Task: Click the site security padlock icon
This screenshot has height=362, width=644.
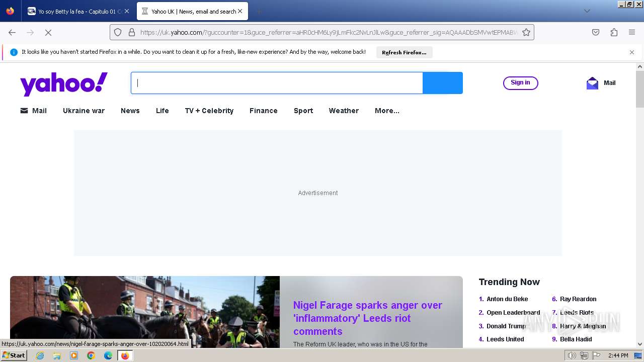Action: [x=132, y=32]
